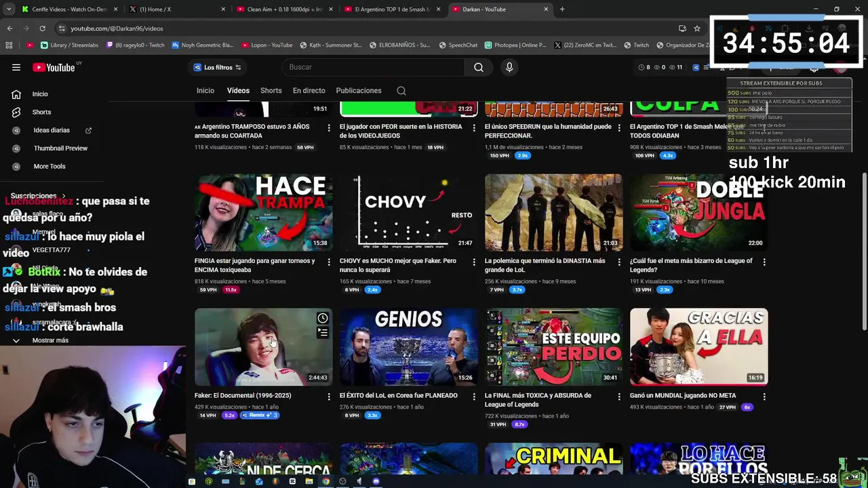
Task: Open options menu for Ganó un MUNDIAL video
Action: coord(764,396)
